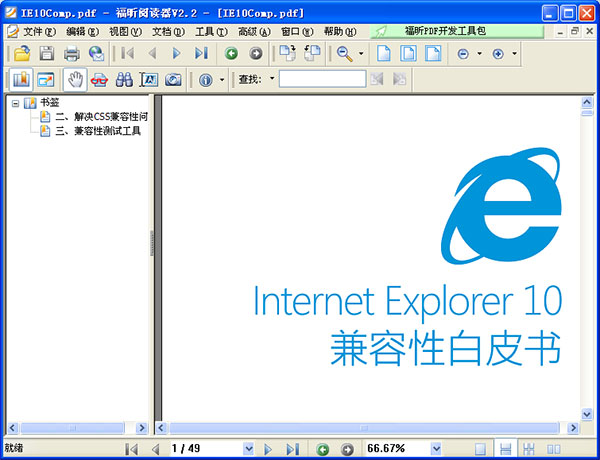600x460 pixels.
Task: Open zoom out dropdown arrow
Action: 479,54
